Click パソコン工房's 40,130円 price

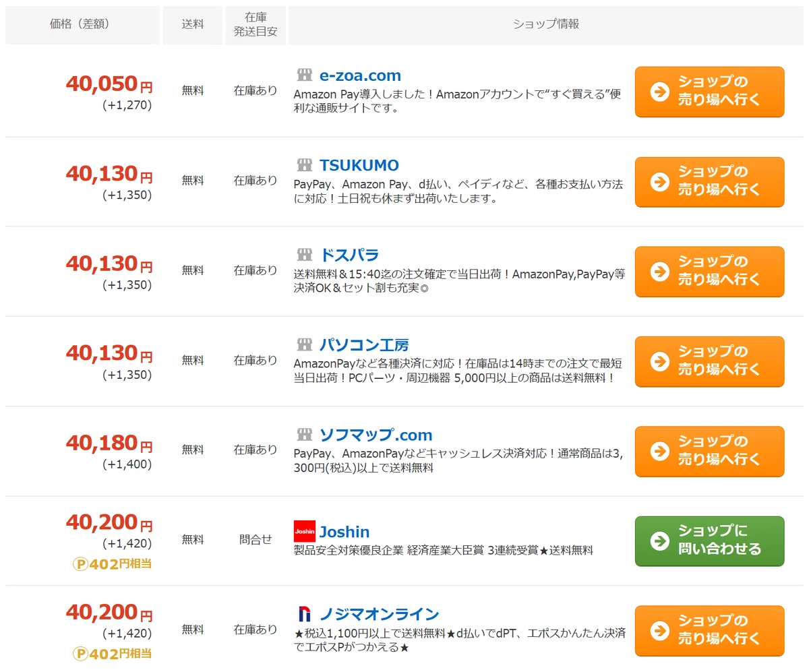point(109,353)
